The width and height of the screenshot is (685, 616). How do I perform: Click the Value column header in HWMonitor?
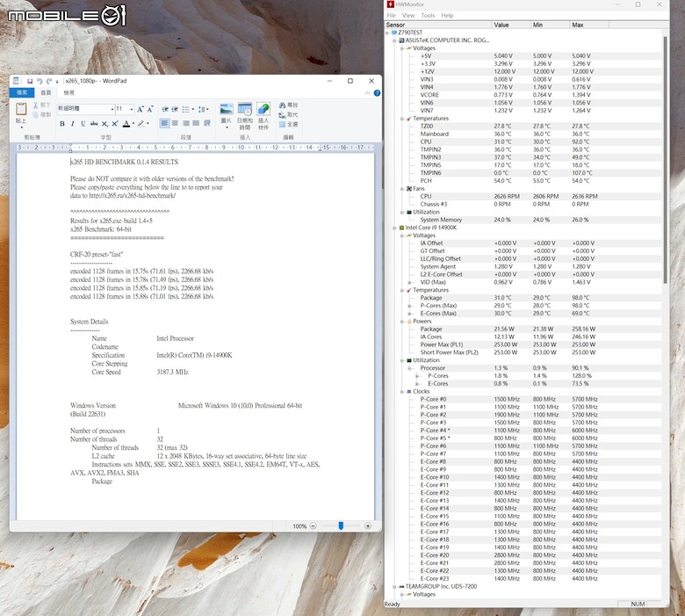511,25
